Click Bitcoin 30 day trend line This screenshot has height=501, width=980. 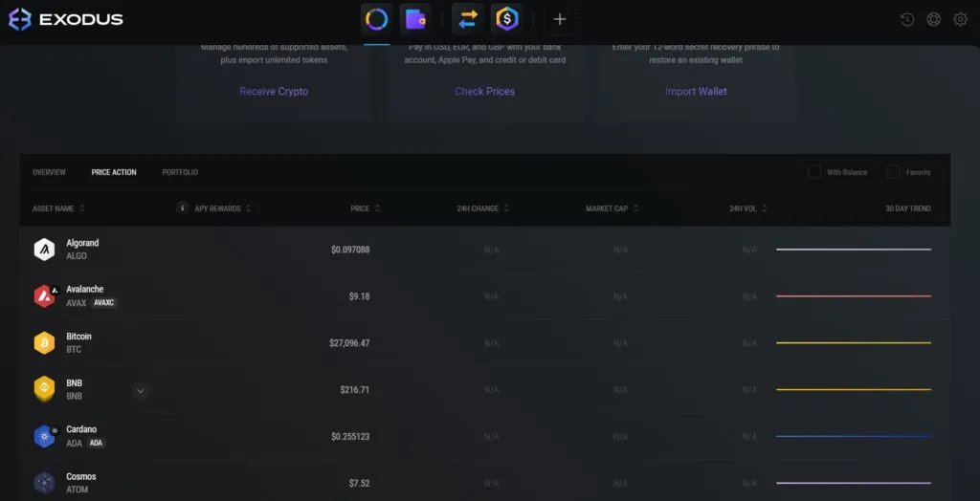coord(853,343)
